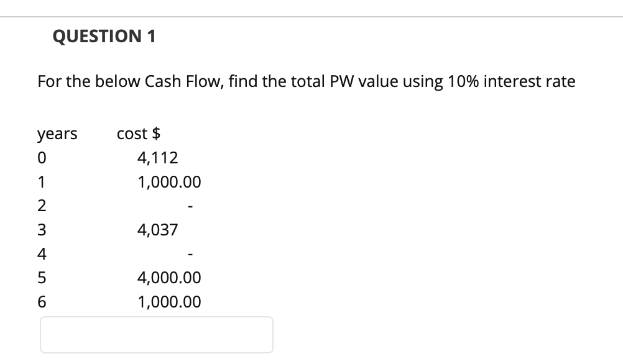Click the years column header

pos(57,132)
